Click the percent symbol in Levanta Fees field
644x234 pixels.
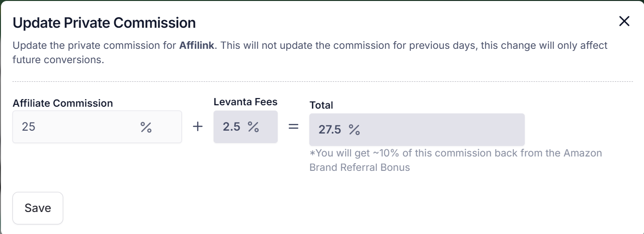click(253, 127)
